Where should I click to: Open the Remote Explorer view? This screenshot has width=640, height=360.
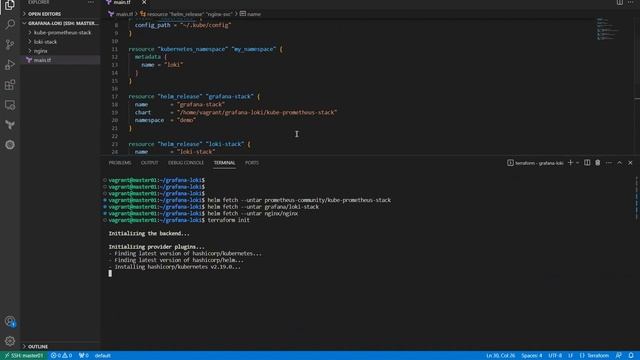pos(10,105)
